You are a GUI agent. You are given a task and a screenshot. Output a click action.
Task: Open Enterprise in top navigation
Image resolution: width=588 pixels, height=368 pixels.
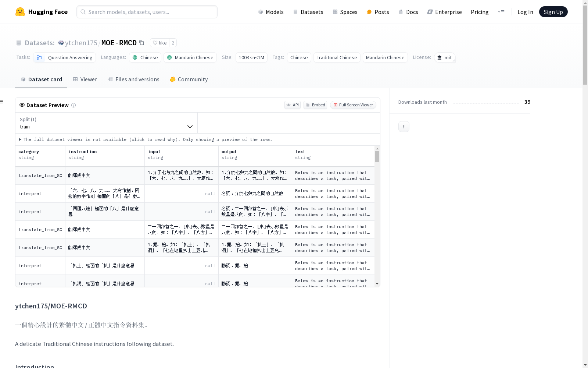click(x=444, y=12)
